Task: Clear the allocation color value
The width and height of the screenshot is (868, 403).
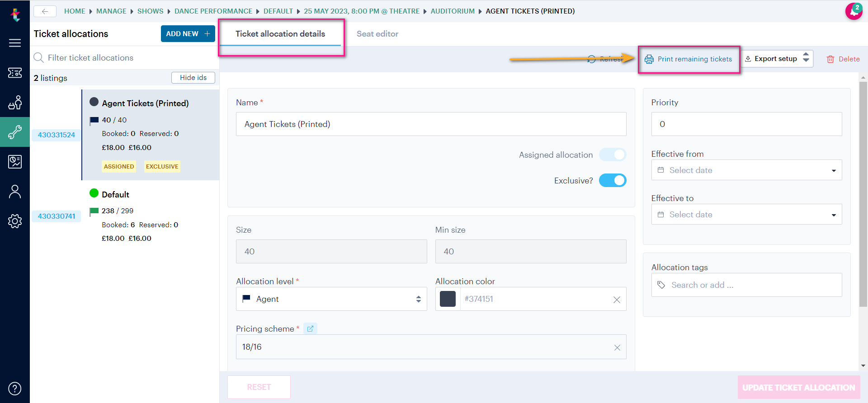Action: (617, 300)
